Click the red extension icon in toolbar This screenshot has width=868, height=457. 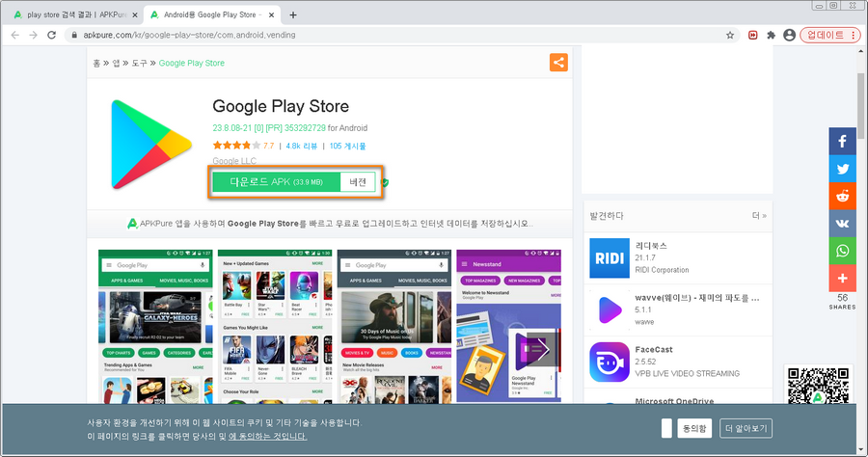pos(753,35)
